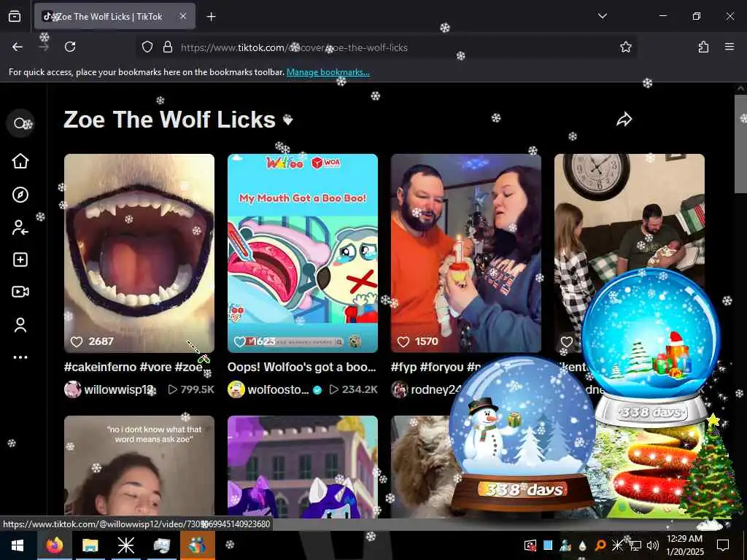Open the Windows Start menu
Viewport: 747px width, 560px height.
(x=18, y=545)
